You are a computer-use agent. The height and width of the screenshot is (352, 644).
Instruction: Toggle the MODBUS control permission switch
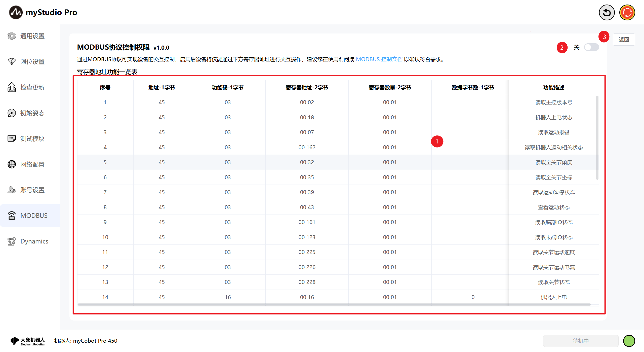coord(591,47)
